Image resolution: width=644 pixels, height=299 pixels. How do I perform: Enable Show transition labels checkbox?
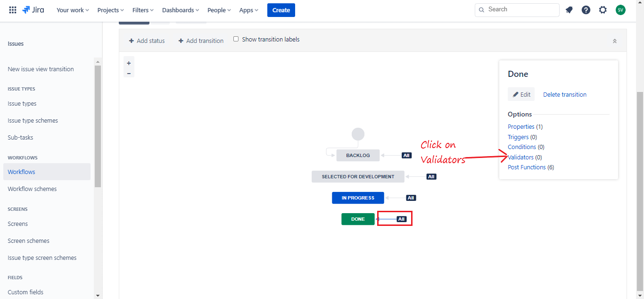236,39
